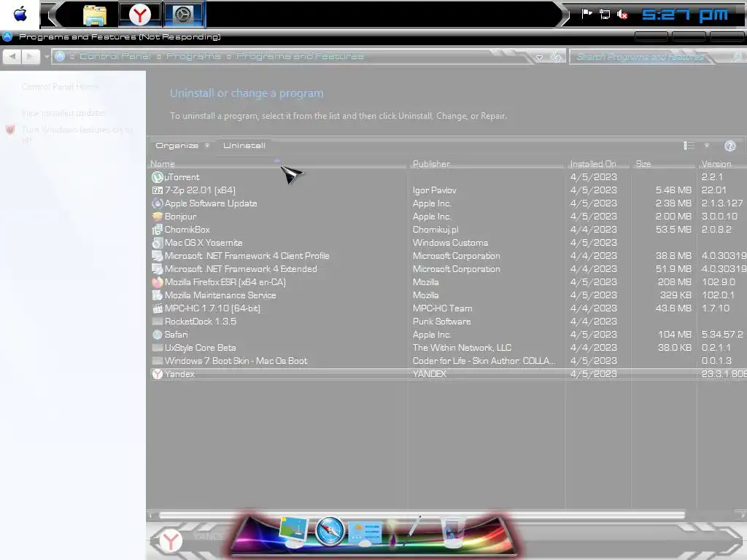Click the scrollbar left arrow
The image size is (747, 560).
152,515
